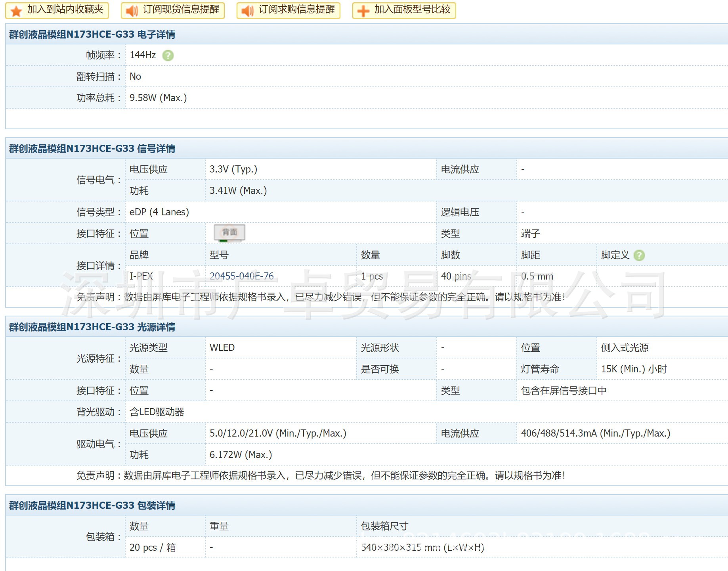728x571 pixels.
Task: Click the N173HCE-G33 包装详情 section header
Action: click(92, 506)
